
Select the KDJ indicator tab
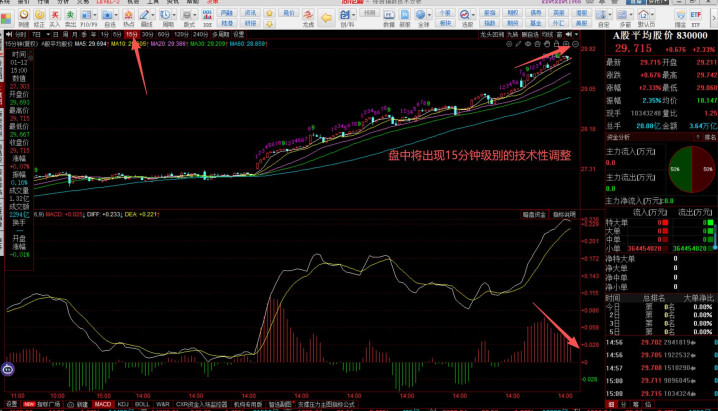click(x=123, y=405)
